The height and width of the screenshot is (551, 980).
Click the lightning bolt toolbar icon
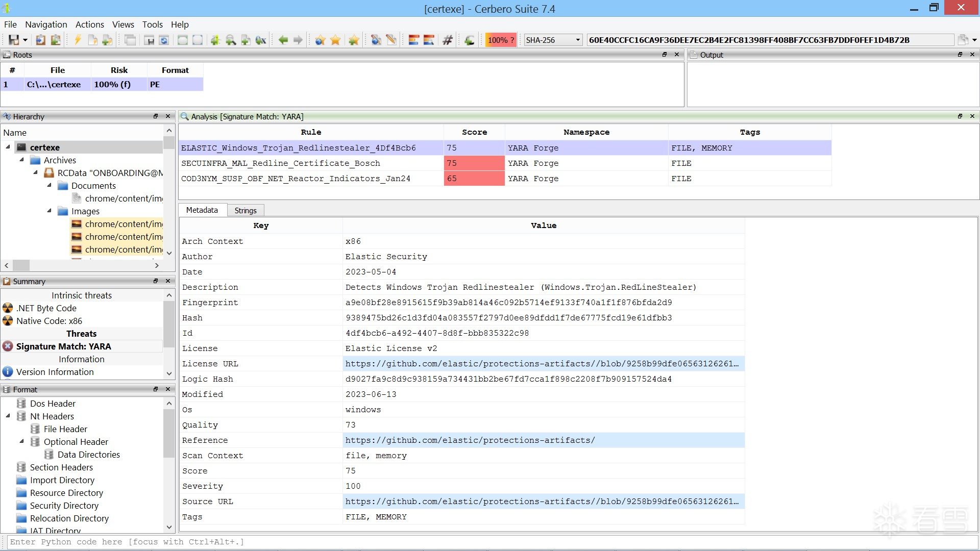(x=78, y=40)
